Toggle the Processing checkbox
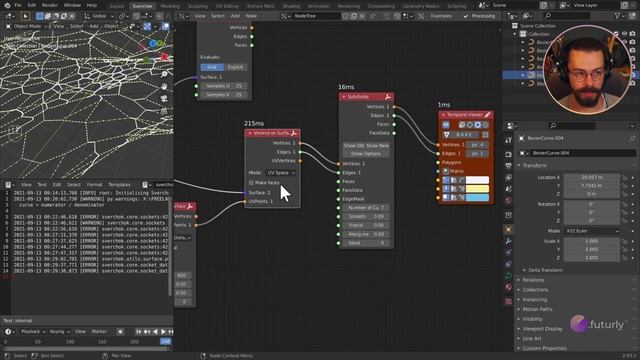Screen dimensions: 640x360 466,16
